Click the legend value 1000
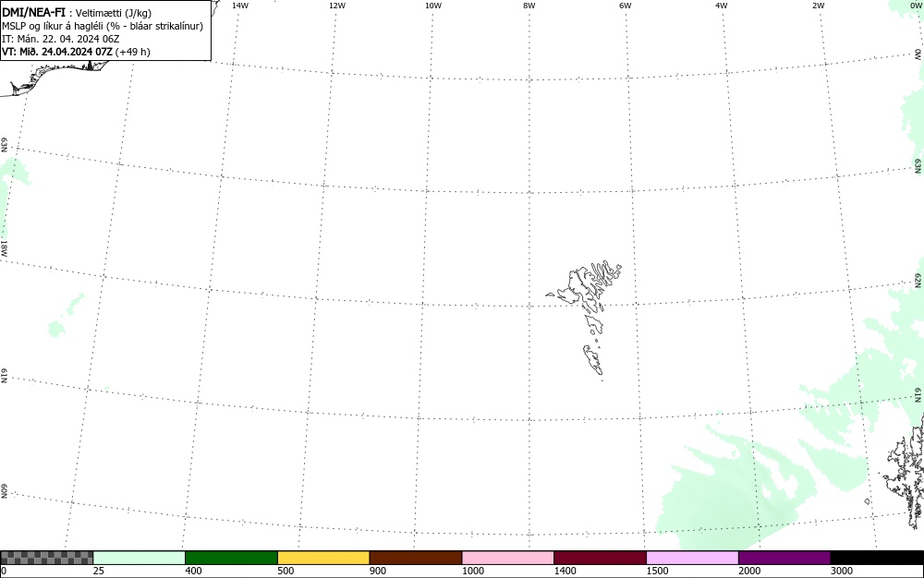The image size is (924, 578). click(x=472, y=571)
